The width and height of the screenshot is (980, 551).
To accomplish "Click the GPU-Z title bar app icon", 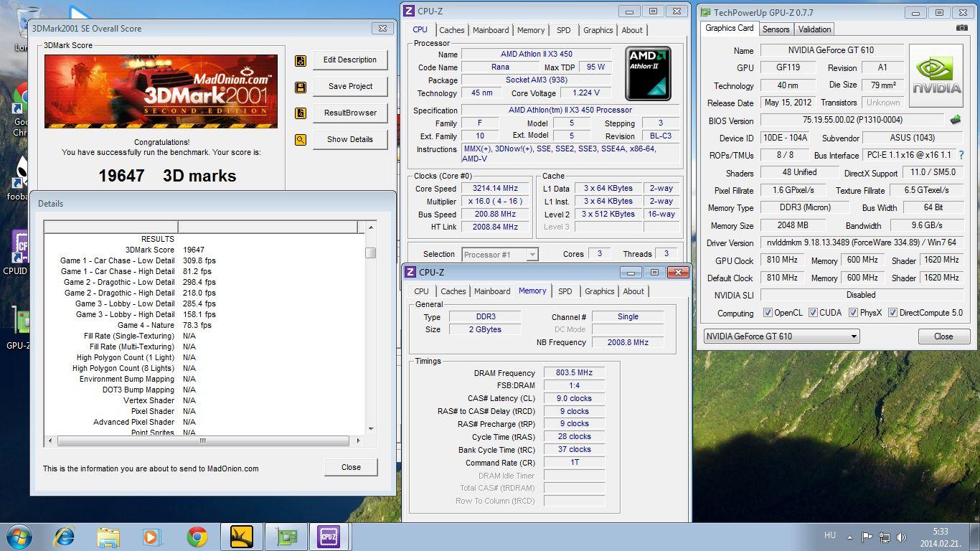I will (x=706, y=12).
